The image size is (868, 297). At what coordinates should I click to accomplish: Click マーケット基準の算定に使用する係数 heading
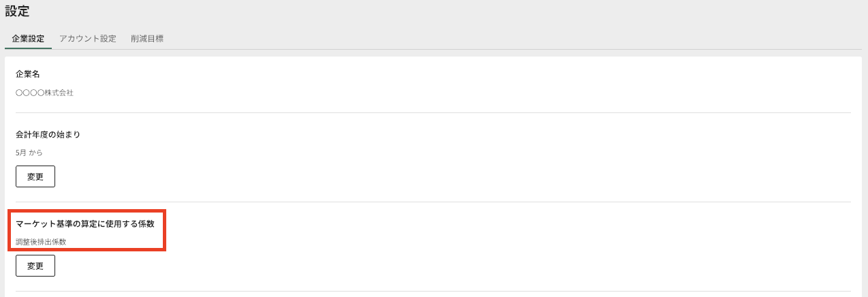(x=89, y=224)
